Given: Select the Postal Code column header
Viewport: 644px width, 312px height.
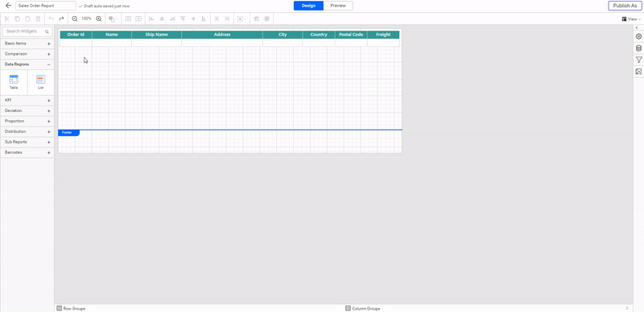Looking at the screenshot, I should pos(351,35).
